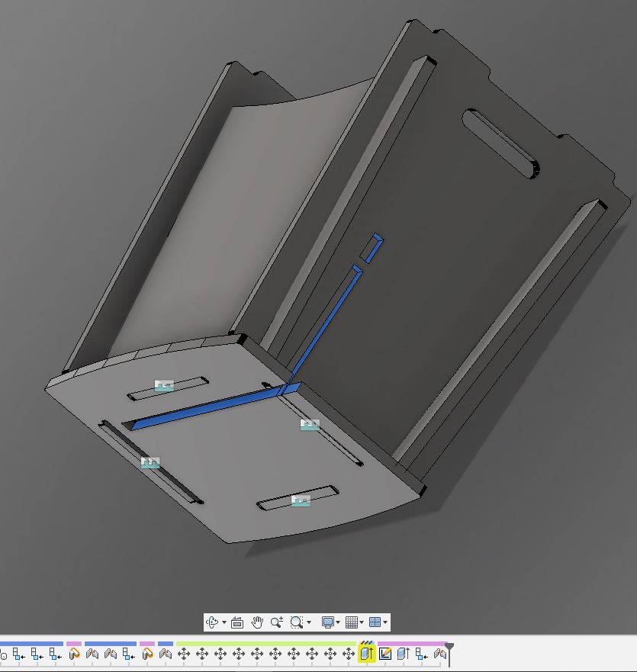Select the Move feature just before highlighted Extrude
Screen dimensions: 637x672
coord(349,654)
